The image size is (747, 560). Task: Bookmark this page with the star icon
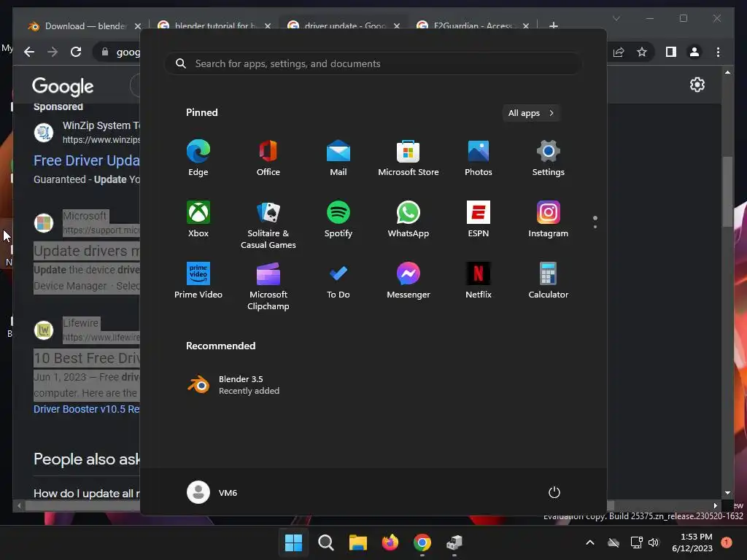tap(642, 52)
